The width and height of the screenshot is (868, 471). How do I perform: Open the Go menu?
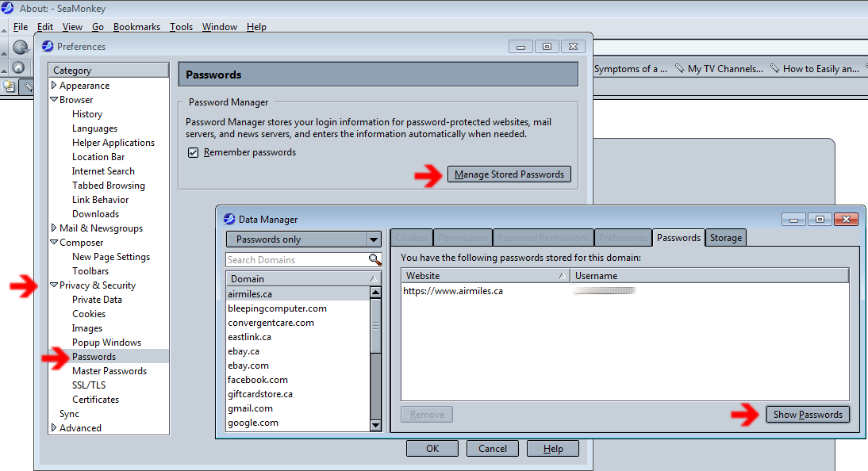(x=98, y=27)
